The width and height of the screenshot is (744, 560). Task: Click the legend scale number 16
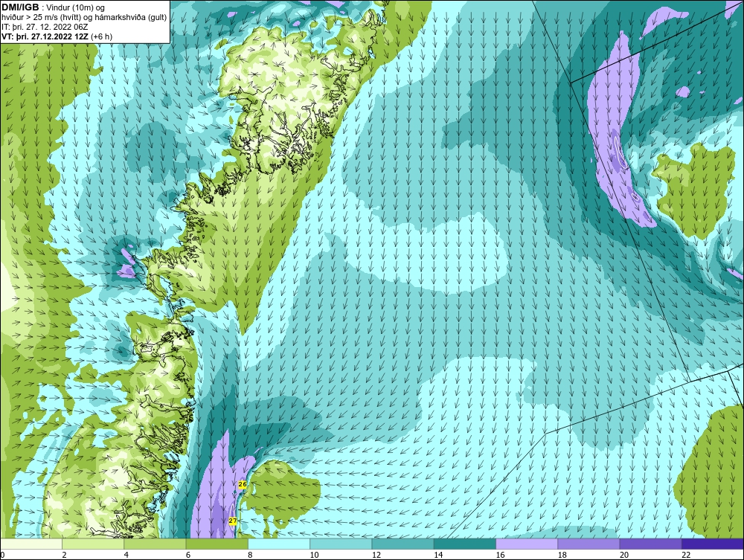click(500, 556)
